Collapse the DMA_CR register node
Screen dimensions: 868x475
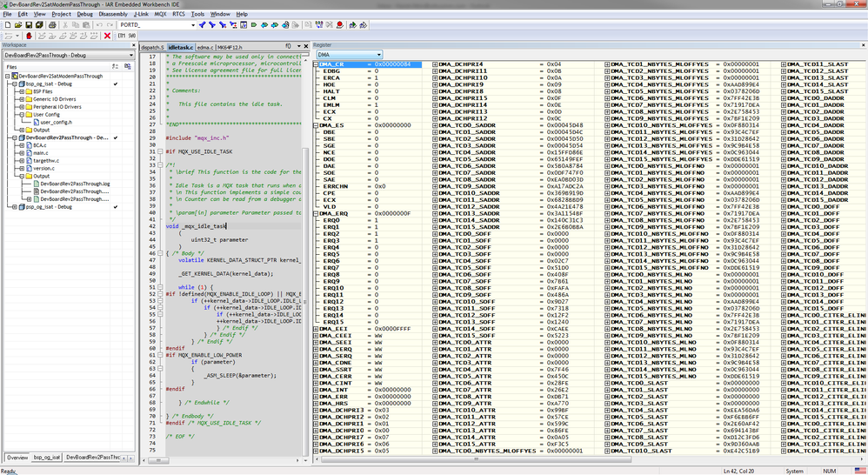[316, 64]
